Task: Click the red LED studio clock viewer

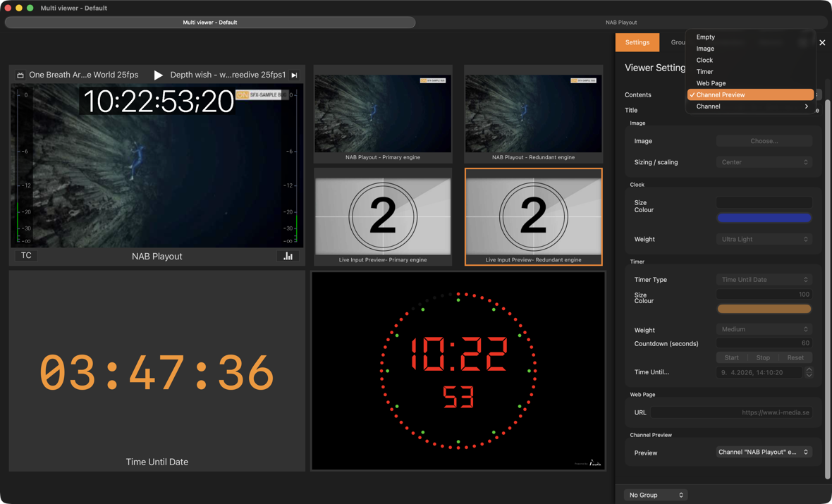Action: coord(458,371)
